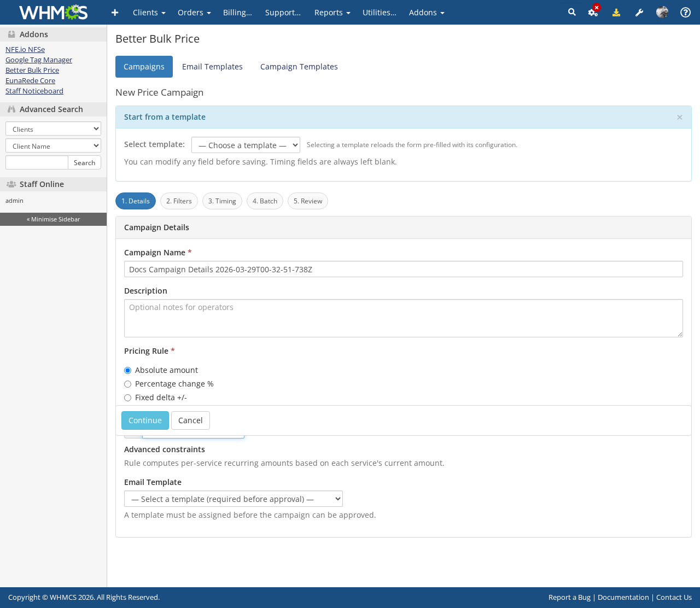Open the Better Bulk Price addon link

pos(32,70)
